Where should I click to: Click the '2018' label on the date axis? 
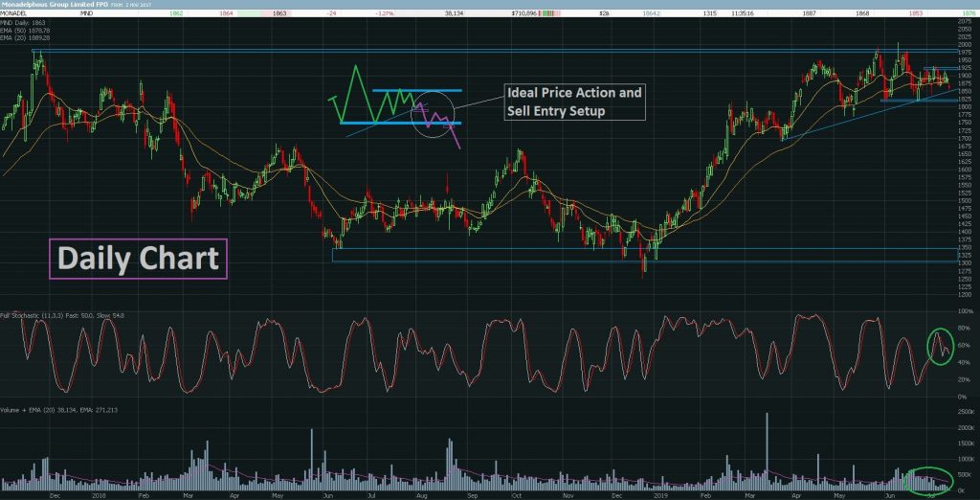click(99, 495)
